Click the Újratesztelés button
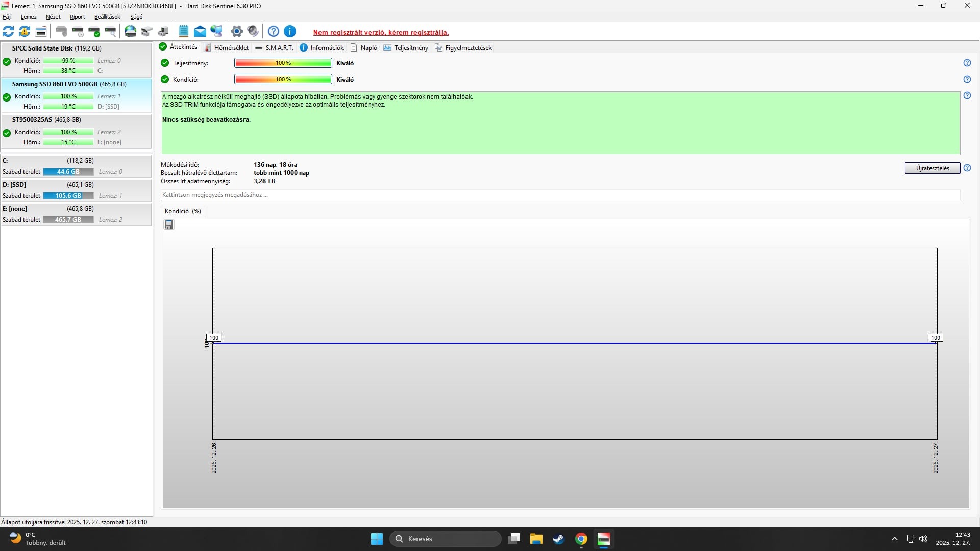 (x=932, y=168)
